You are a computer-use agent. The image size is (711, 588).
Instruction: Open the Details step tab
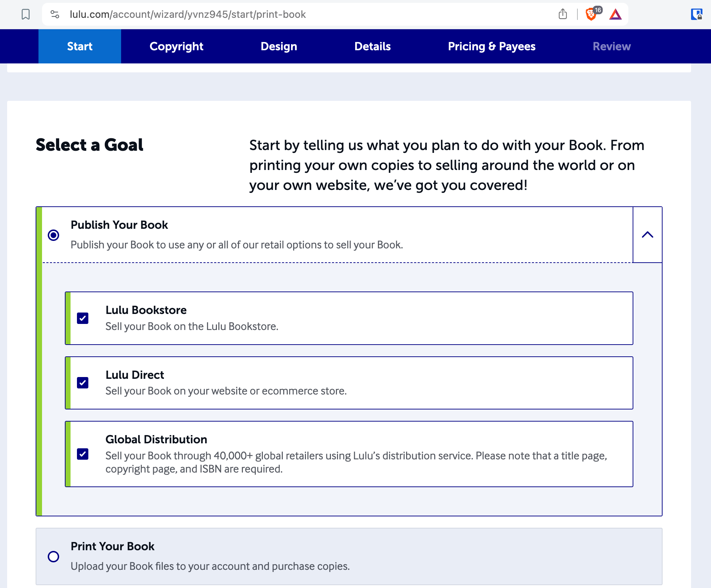pyautogui.click(x=372, y=46)
